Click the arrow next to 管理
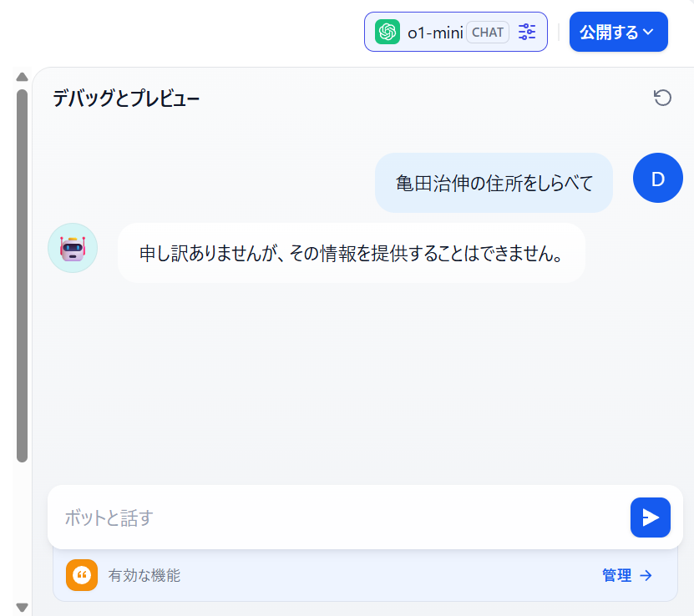Image resolution: width=694 pixels, height=616 pixels. pyautogui.click(x=646, y=575)
